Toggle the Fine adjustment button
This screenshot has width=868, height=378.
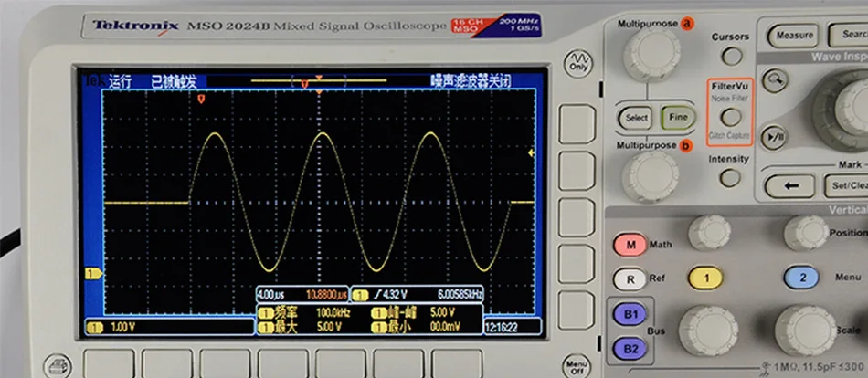(678, 118)
